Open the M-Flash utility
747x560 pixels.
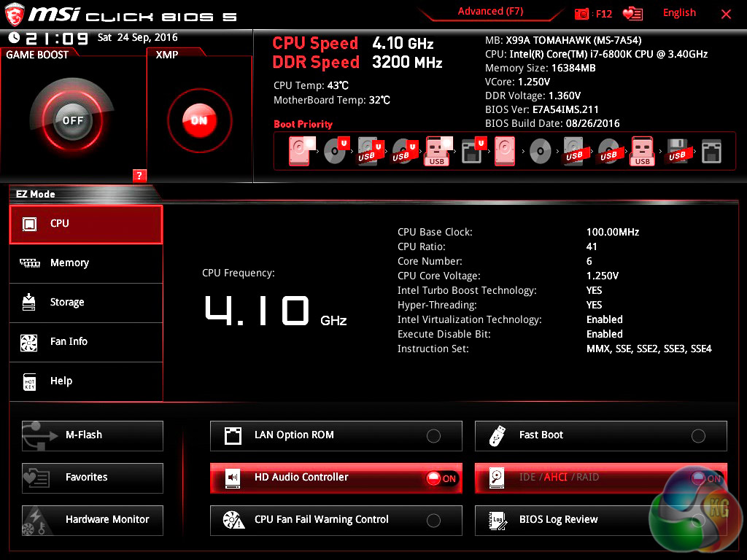(93, 436)
